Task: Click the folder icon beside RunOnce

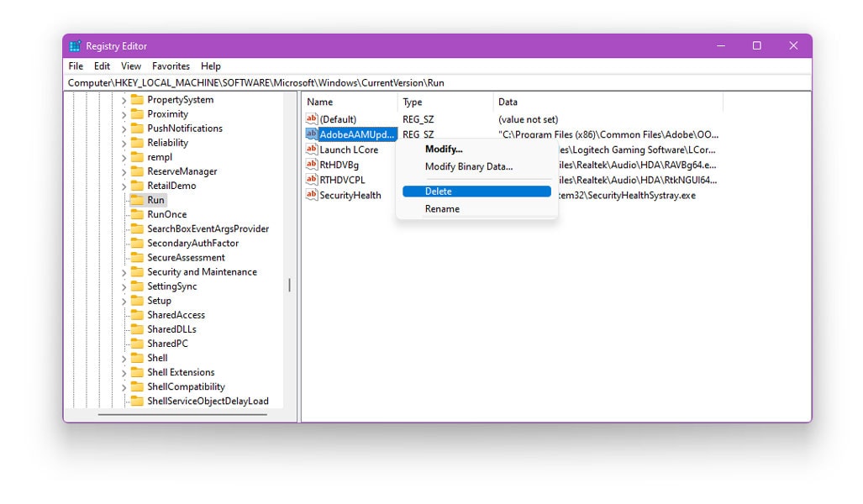Action: tap(137, 214)
